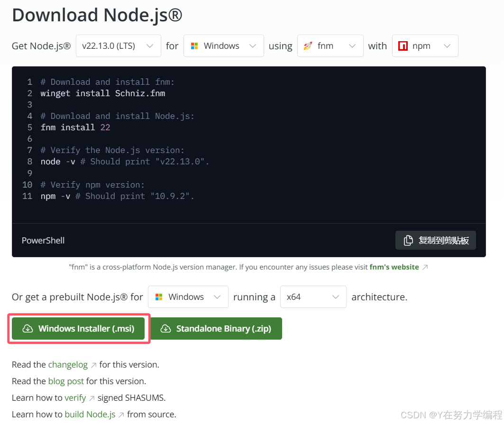Click the red npm logo icon
504x423 pixels.
pyautogui.click(x=403, y=46)
